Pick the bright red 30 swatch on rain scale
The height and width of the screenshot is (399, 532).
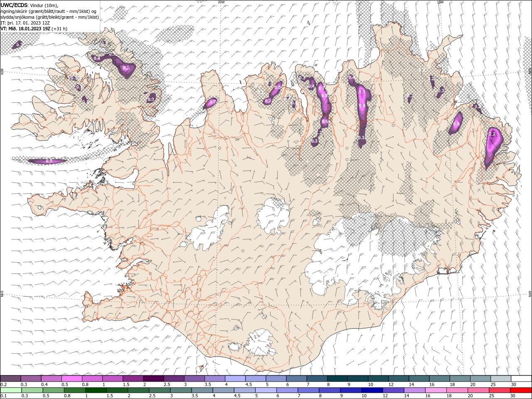coord(521,390)
